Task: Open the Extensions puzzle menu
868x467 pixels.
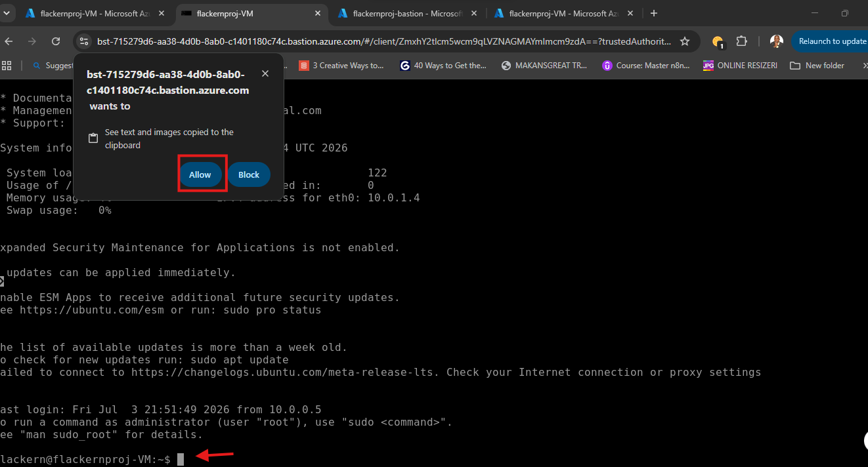Action: (741, 41)
